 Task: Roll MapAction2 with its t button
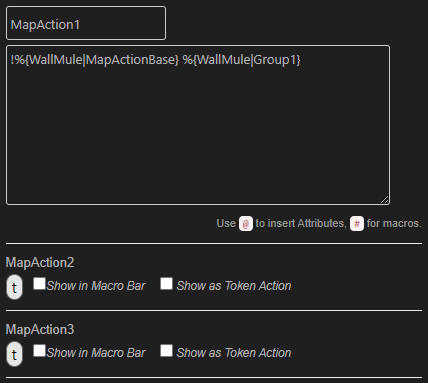point(14,287)
